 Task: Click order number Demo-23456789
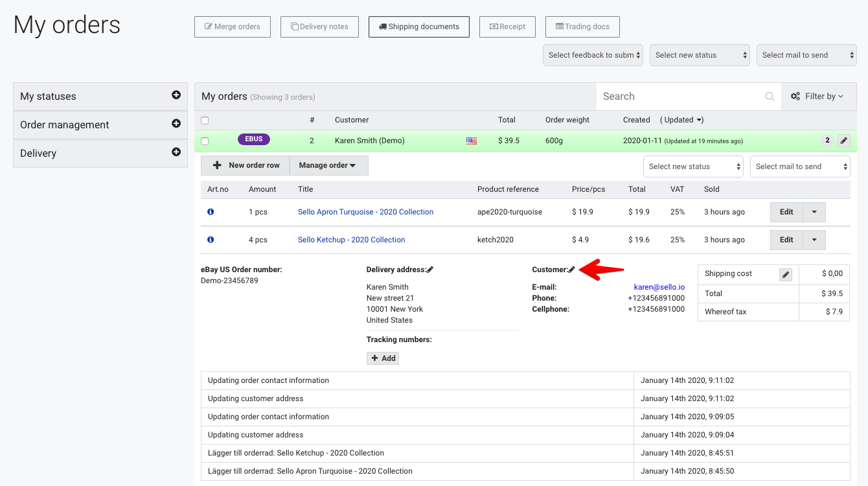coord(229,281)
